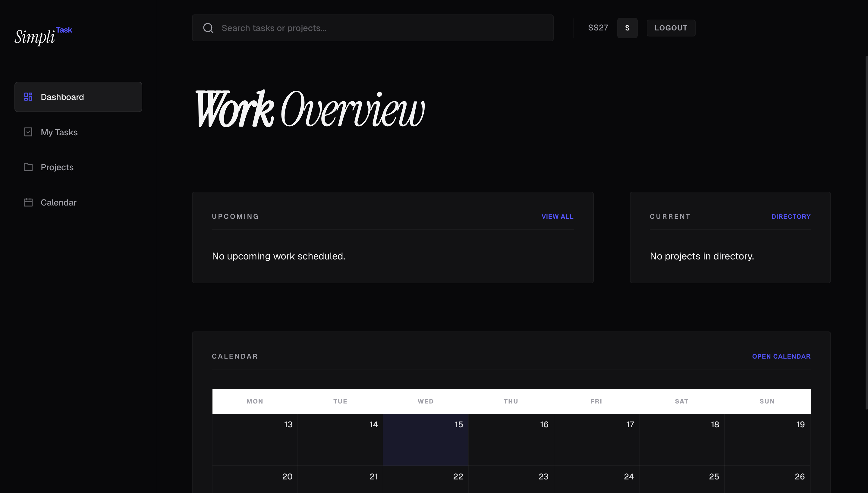Click the OPEN CALENDAR link

click(781, 356)
